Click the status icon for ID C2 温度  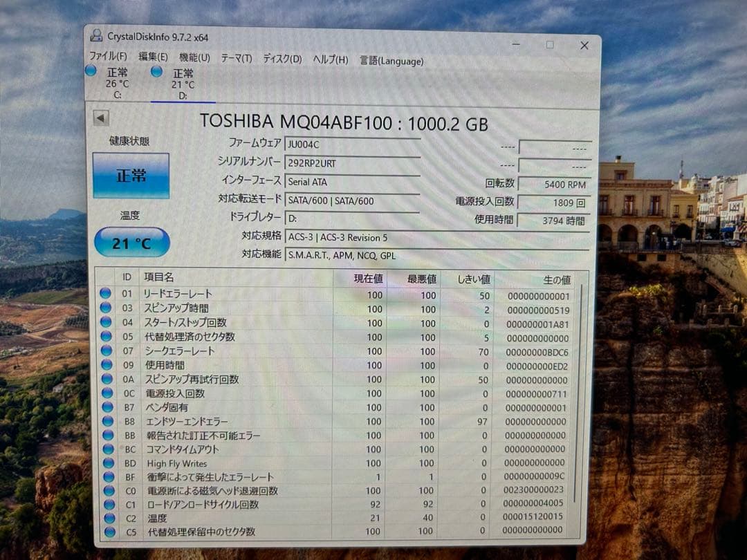(109, 518)
